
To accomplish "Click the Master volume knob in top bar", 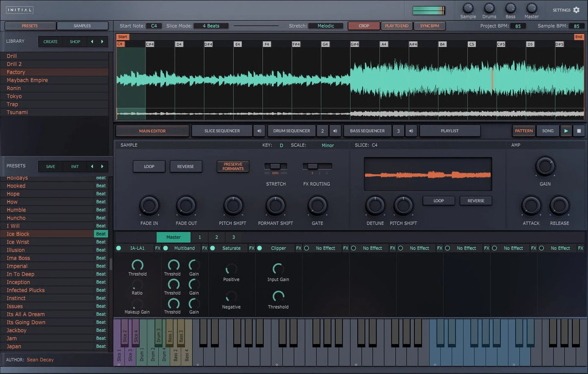I will [x=531, y=8].
